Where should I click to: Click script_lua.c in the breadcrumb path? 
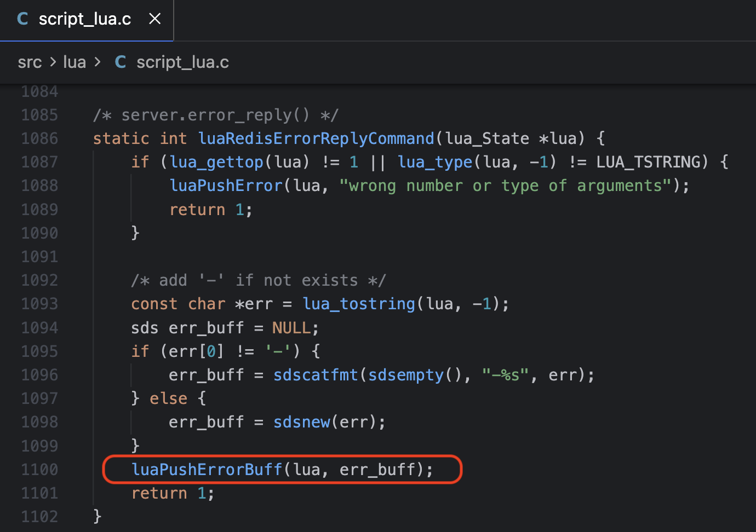(x=182, y=62)
